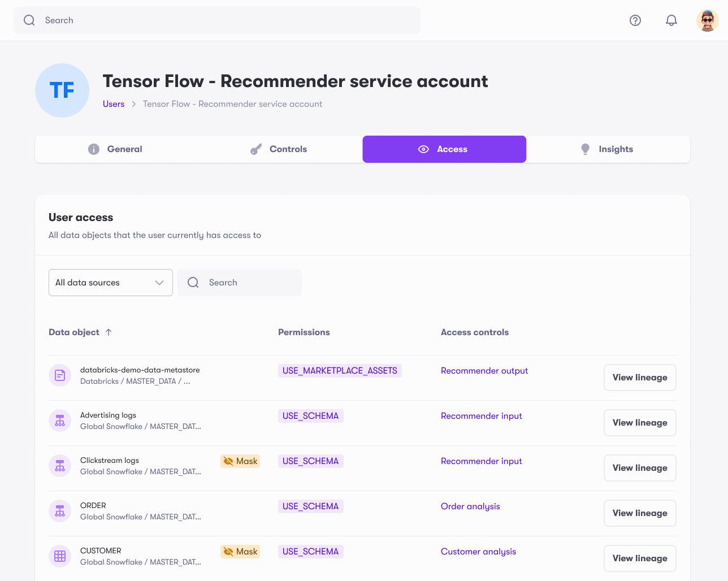Toggle the Mask badge on Clickstream logs
728x581 pixels.
coord(240,461)
